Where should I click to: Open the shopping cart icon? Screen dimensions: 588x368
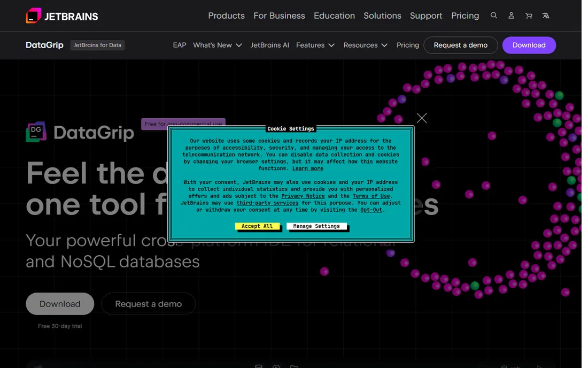pos(529,16)
